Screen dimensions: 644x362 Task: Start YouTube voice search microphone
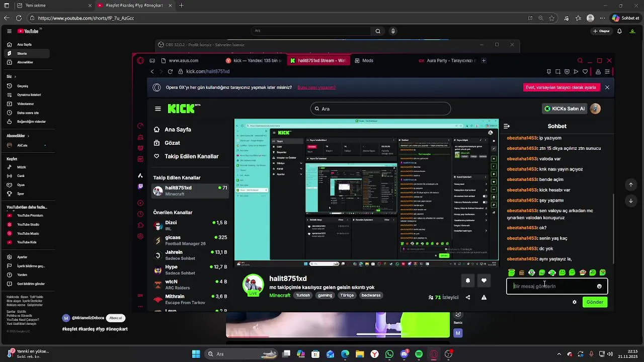393,31
